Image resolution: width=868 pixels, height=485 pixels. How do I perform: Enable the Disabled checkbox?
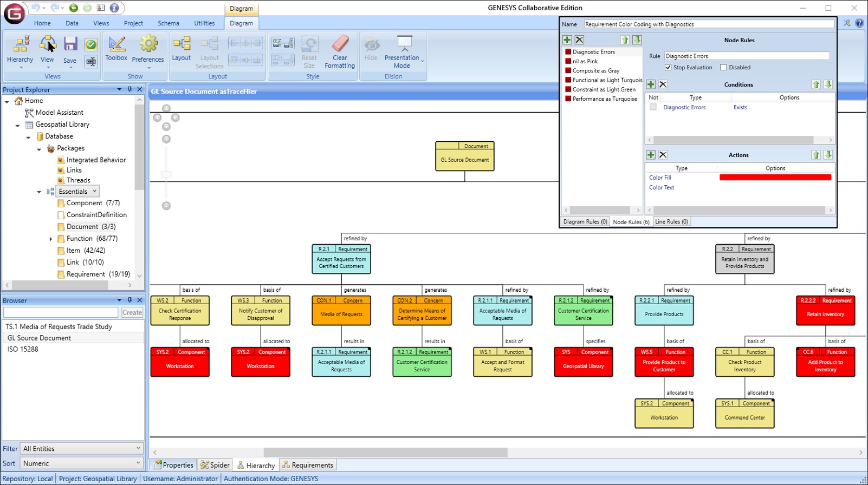coord(723,68)
